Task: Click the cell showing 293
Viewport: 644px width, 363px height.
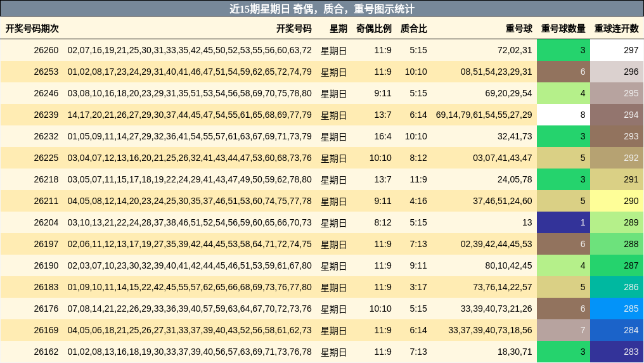Action: coord(617,136)
